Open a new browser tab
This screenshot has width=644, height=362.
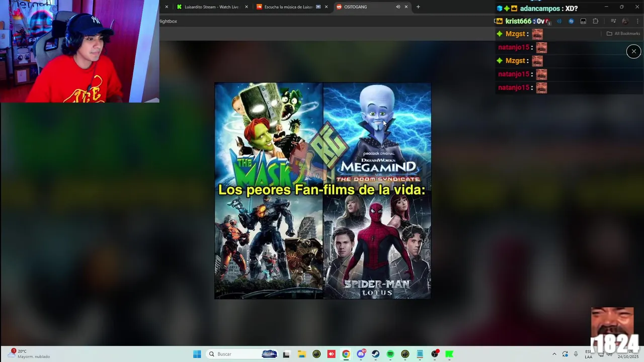[x=418, y=7]
